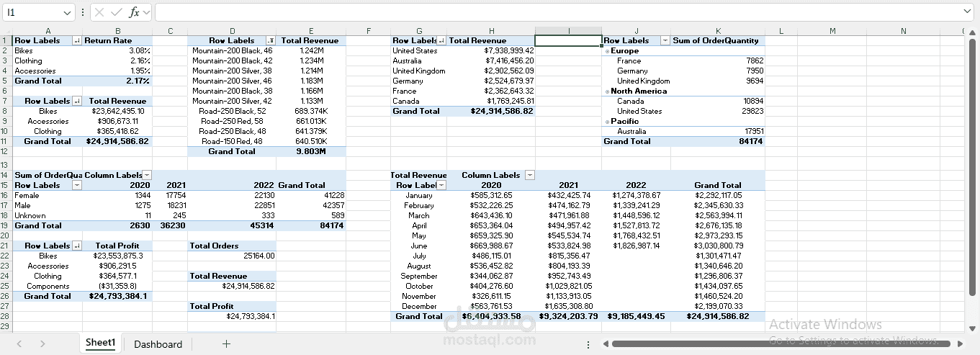This screenshot has height=355, width=980.
Task: Click the Enter checkmark icon in formula bar
Action: (117, 12)
